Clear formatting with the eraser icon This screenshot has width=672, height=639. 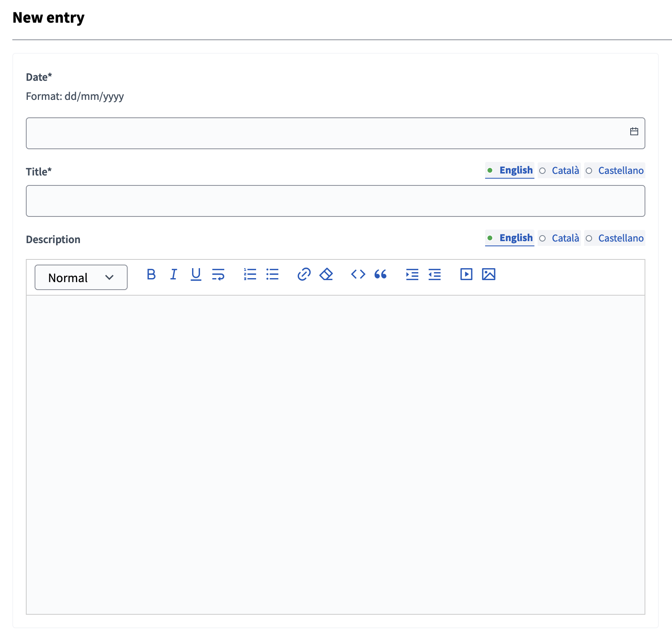[x=325, y=274]
